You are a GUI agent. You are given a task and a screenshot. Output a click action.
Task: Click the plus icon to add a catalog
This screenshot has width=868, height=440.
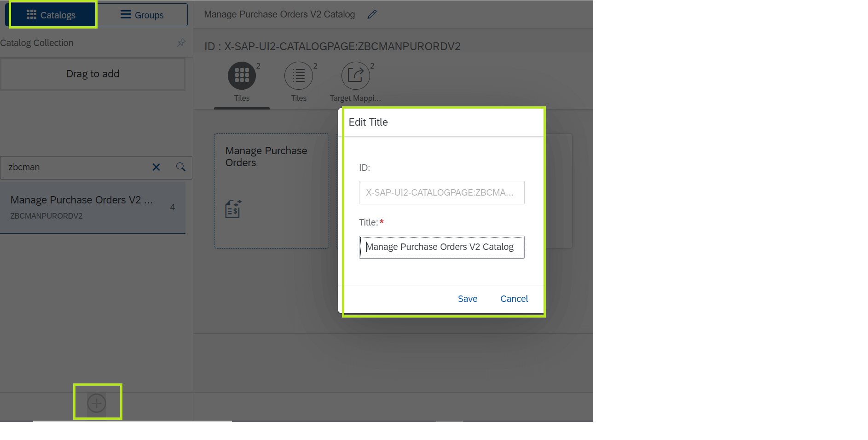pos(97,403)
